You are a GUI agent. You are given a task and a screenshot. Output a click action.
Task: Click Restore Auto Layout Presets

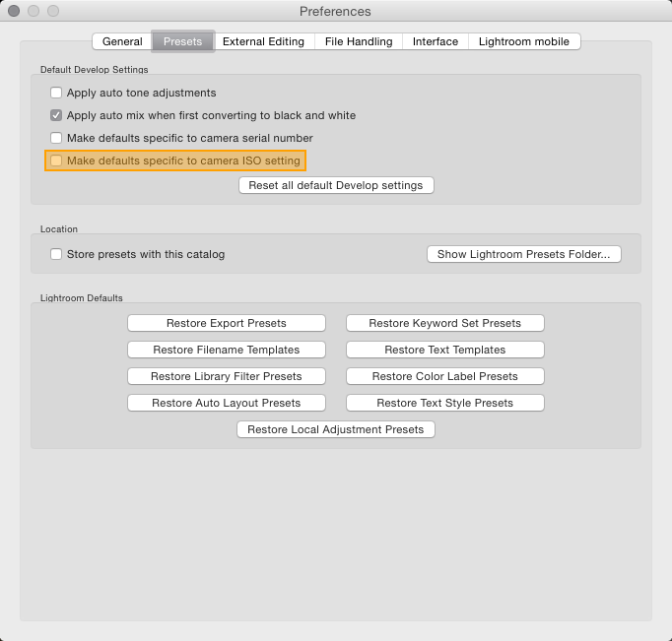[x=227, y=403]
